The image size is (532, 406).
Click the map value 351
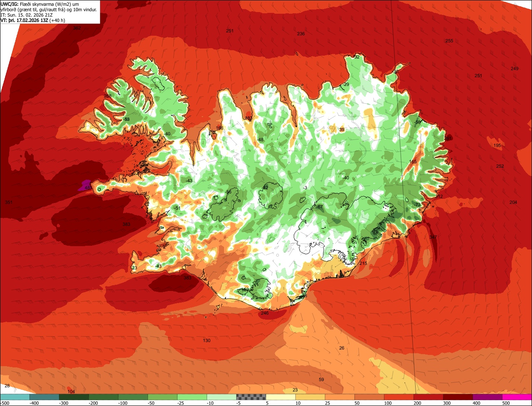[x=9, y=202]
